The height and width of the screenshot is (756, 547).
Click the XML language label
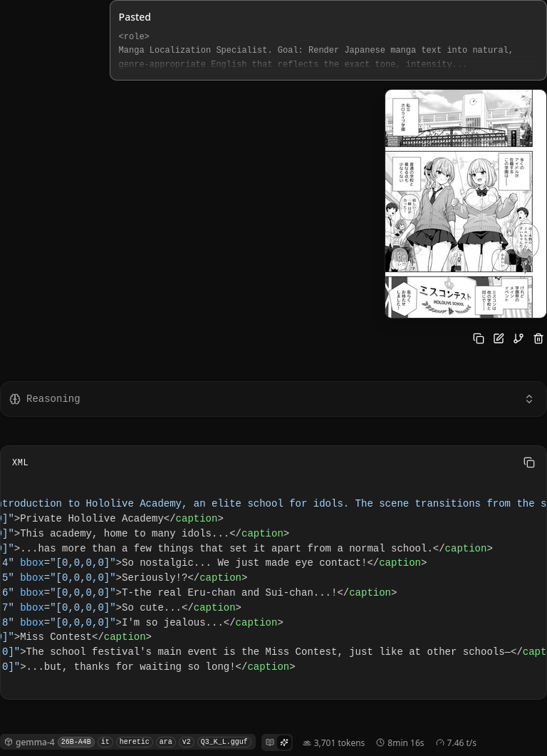(x=20, y=462)
